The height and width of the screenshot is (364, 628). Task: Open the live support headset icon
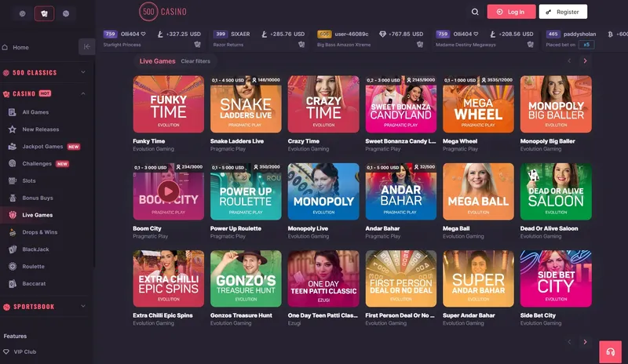tap(610, 352)
